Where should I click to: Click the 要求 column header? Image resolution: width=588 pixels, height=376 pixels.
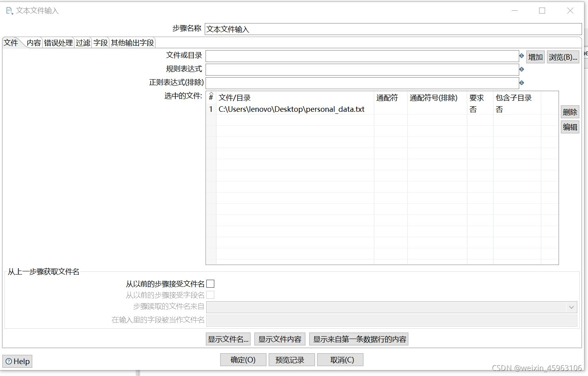click(x=480, y=97)
